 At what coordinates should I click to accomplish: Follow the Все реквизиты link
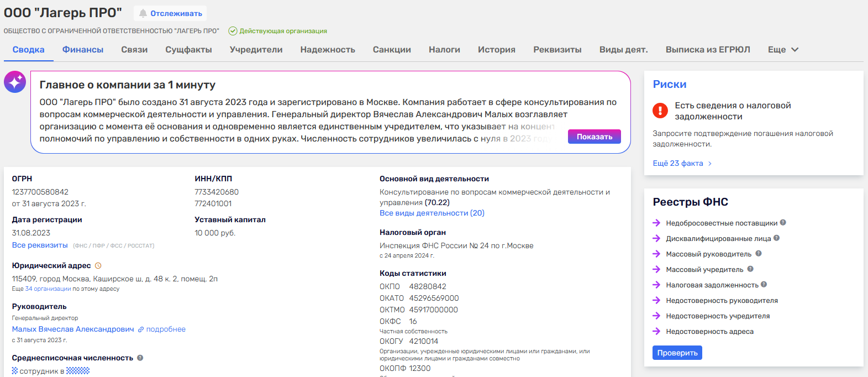click(40, 245)
